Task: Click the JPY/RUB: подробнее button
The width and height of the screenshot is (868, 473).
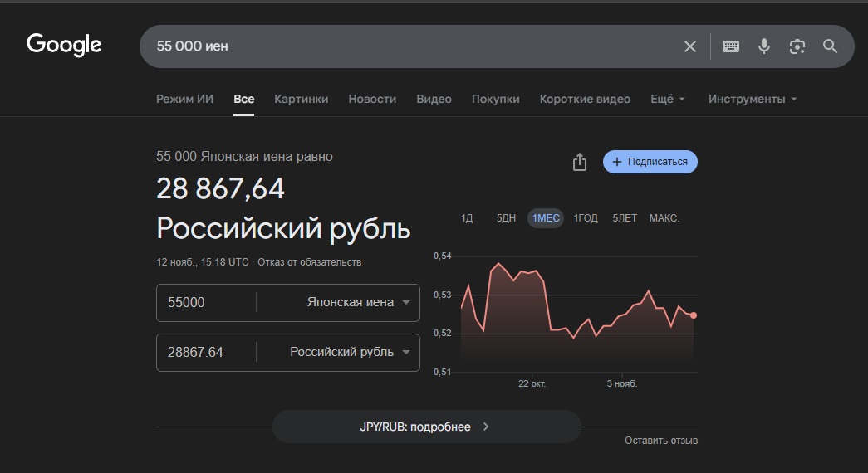Action: tap(426, 427)
